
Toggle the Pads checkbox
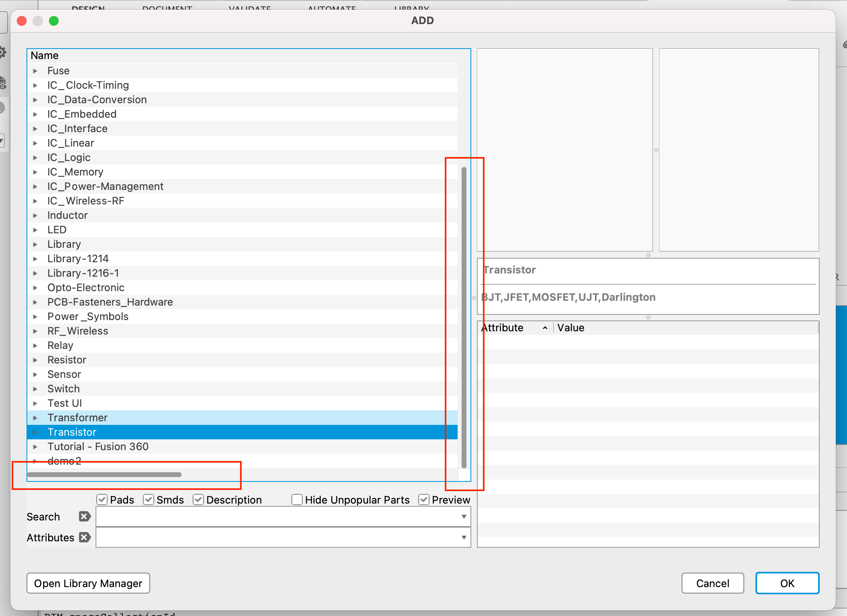pos(102,500)
